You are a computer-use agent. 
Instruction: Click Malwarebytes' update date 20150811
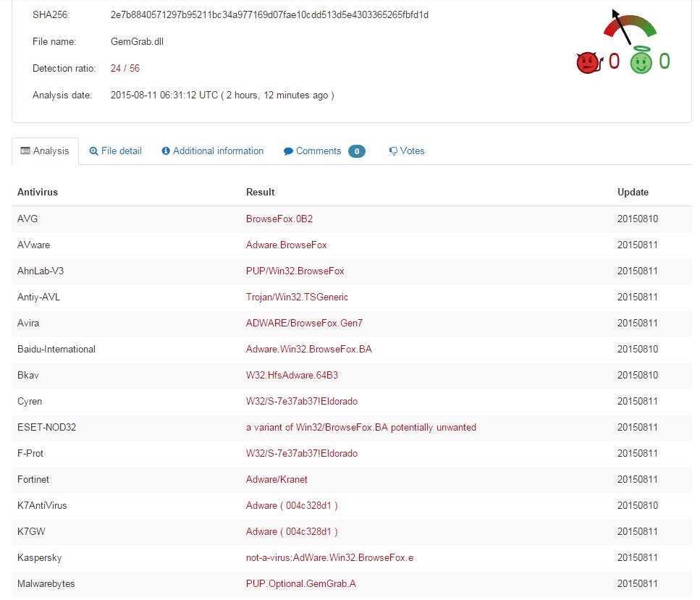638,583
